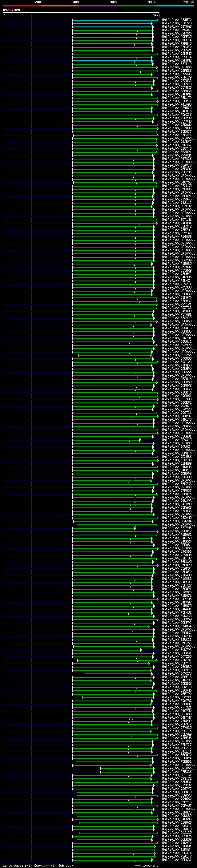197x868 pixels.
Task: Click the orange ~40% identity legend segment
Action: click(60, 6)
